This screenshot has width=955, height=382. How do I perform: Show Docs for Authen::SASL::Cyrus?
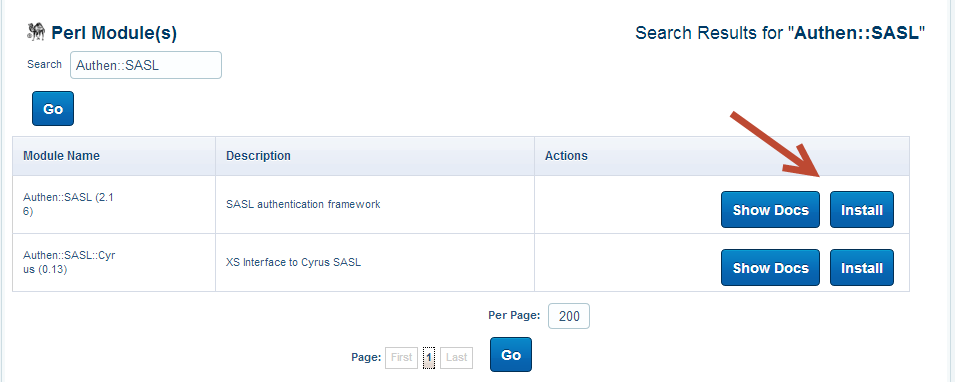click(770, 267)
